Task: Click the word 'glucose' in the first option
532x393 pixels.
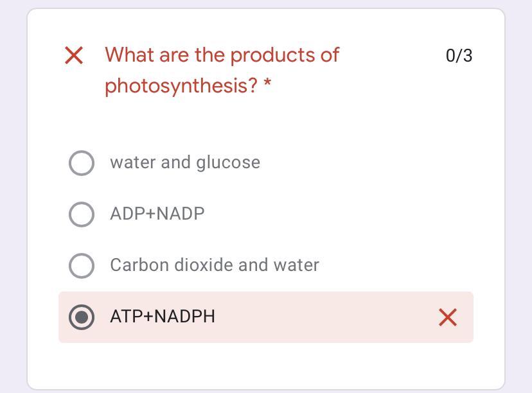Action: coord(228,163)
